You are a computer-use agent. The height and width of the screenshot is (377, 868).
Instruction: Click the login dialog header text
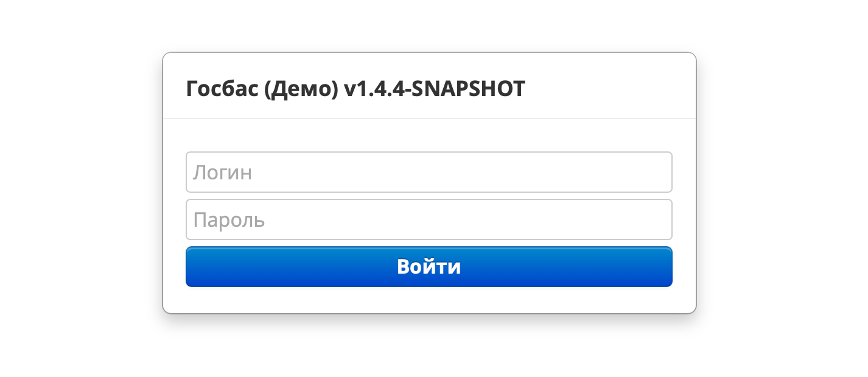point(355,89)
